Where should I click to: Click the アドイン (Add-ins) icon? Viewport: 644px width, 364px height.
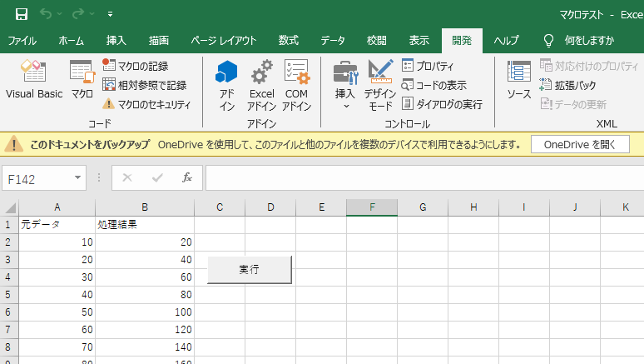click(x=226, y=85)
